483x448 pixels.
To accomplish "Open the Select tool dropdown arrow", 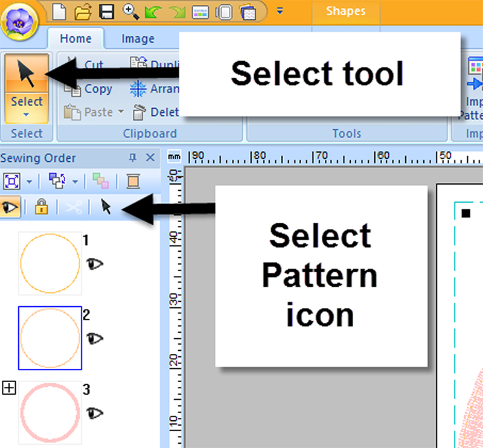I will coord(27,114).
